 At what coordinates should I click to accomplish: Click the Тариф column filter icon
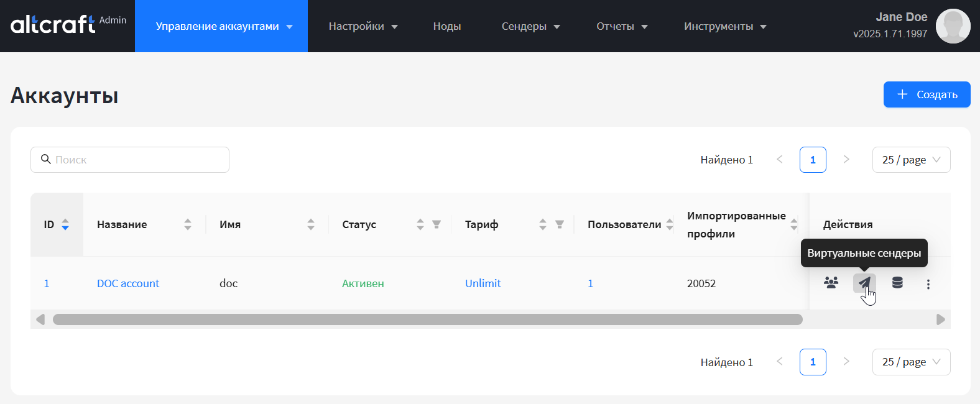[560, 224]
